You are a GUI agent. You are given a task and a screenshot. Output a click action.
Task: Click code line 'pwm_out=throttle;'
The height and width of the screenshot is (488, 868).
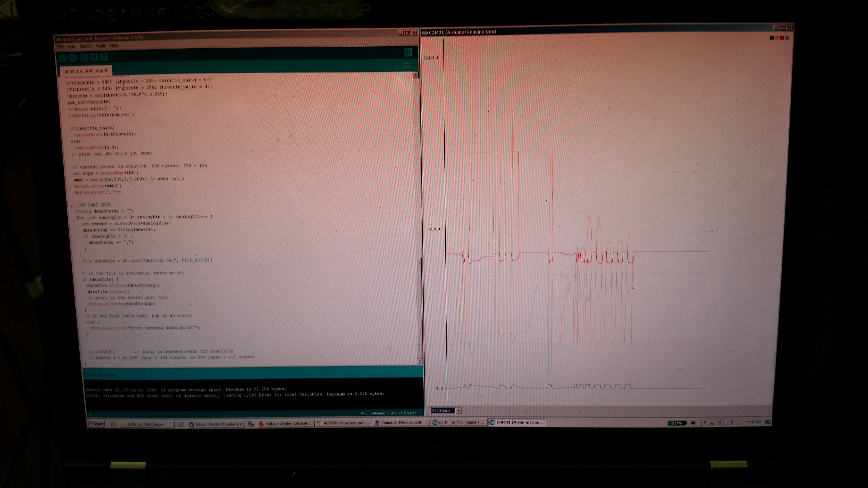(x=89, y=102)
